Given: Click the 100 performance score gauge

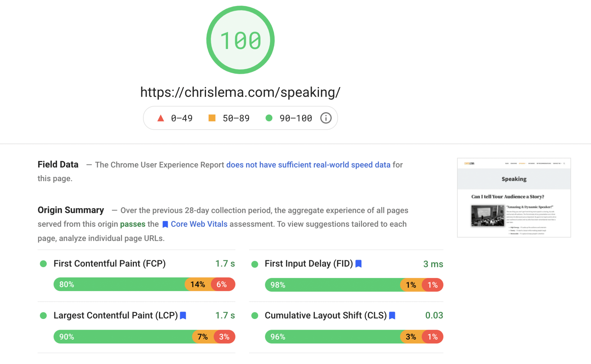Looking at the screenshot, I should point(240,40).
